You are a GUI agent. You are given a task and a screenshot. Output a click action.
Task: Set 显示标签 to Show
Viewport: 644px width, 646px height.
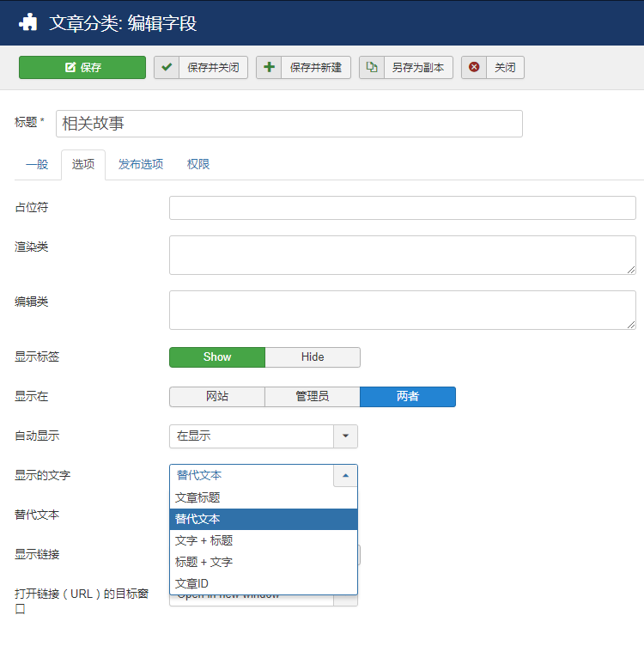pos(217,357)
